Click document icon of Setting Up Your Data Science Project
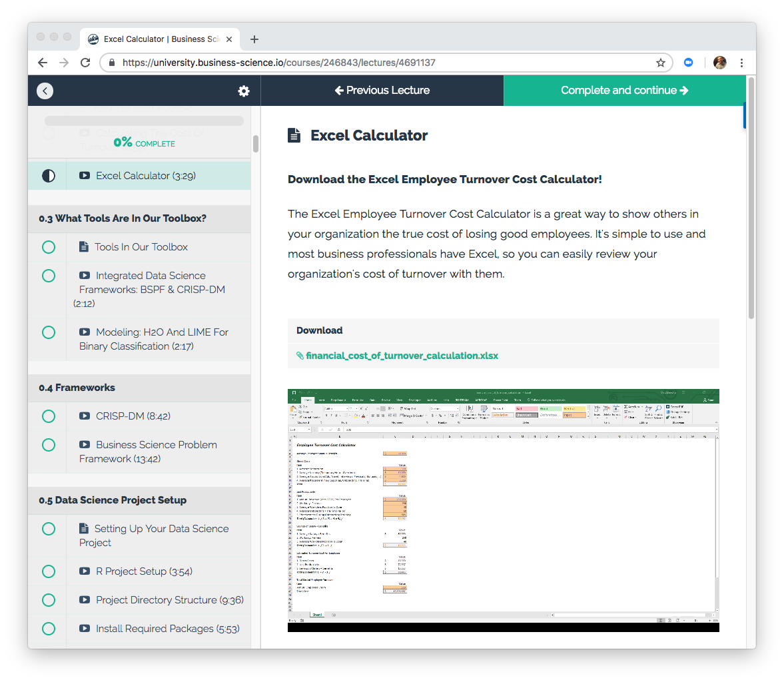The width and height of the screenshot is (784, 682). tap(84, 528)
